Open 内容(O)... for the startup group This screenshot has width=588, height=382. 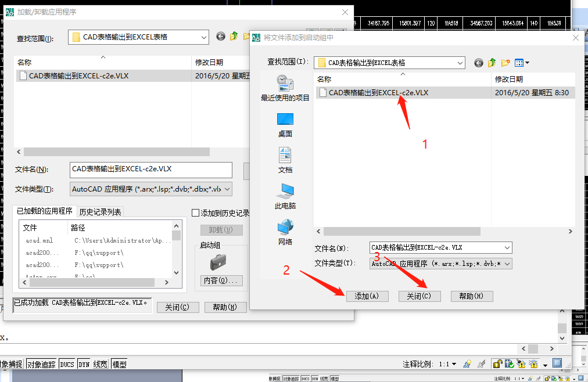[x=221, y=280]
